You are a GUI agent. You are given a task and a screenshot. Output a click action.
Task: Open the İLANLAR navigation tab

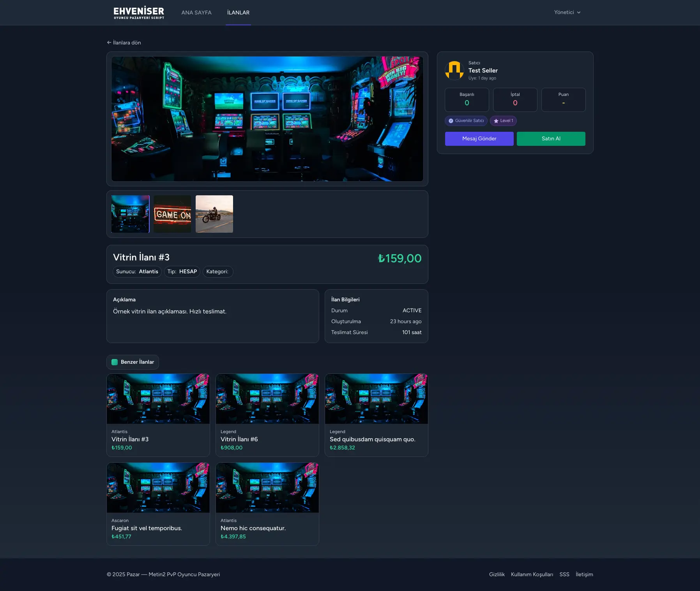(238, 12)
